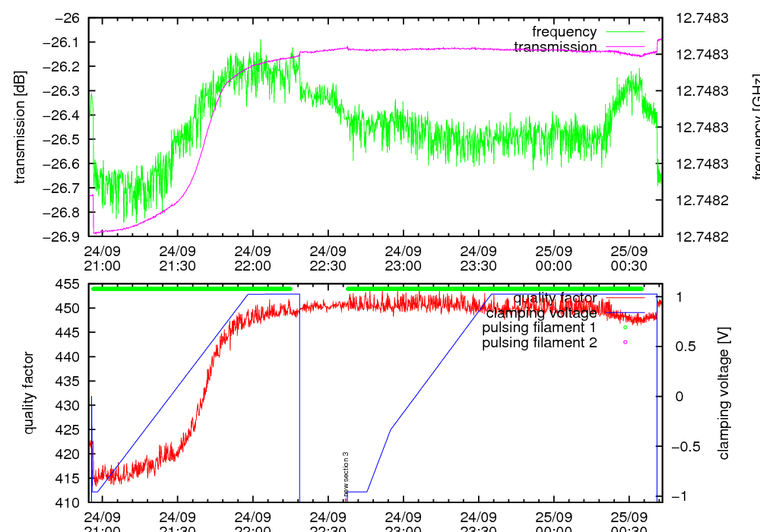Click the left "quality factor" y-axis title
760x532 pixels.
point(29,393)
